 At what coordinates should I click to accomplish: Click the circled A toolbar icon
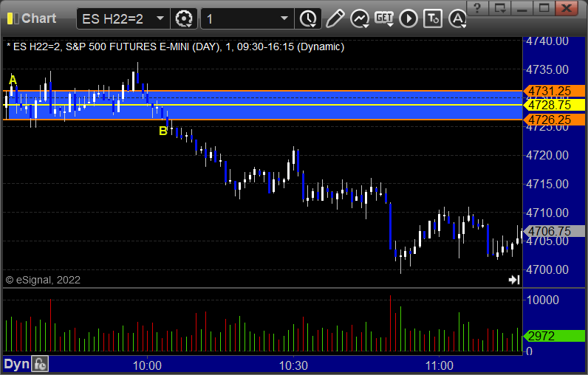point(457,18)
